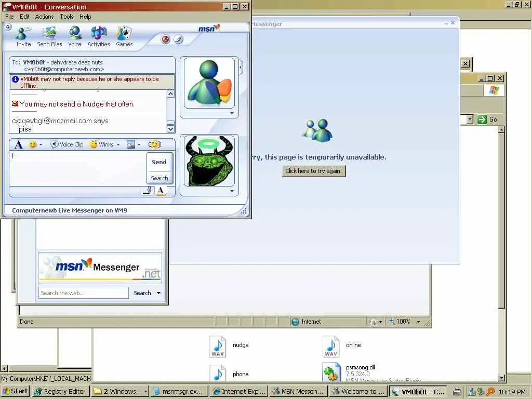Screen dimensions: 532x399
Task: Open the File menu
Action: coord(9,17)
